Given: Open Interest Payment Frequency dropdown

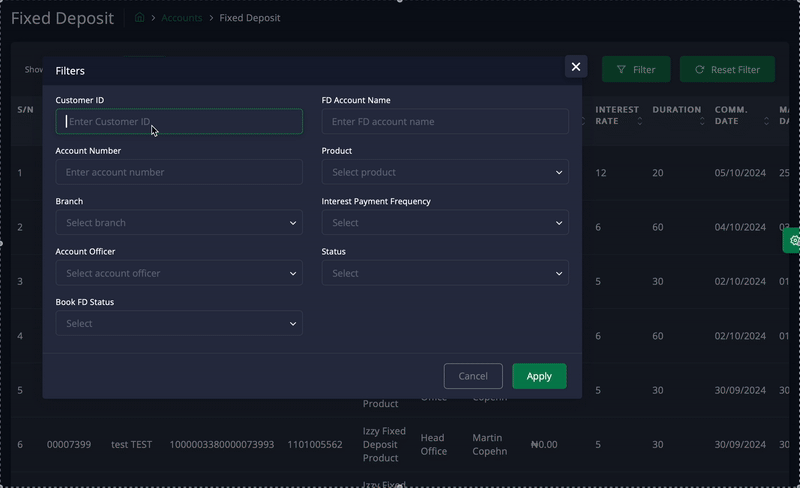Looking at the screenshot, I should tap(445, 223).
